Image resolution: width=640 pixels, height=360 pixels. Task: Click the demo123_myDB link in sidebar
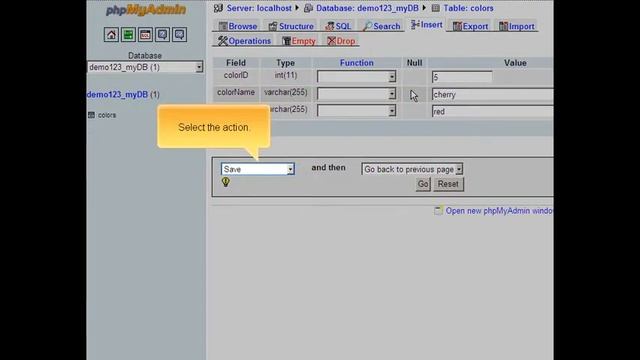[x=117, y=95]
